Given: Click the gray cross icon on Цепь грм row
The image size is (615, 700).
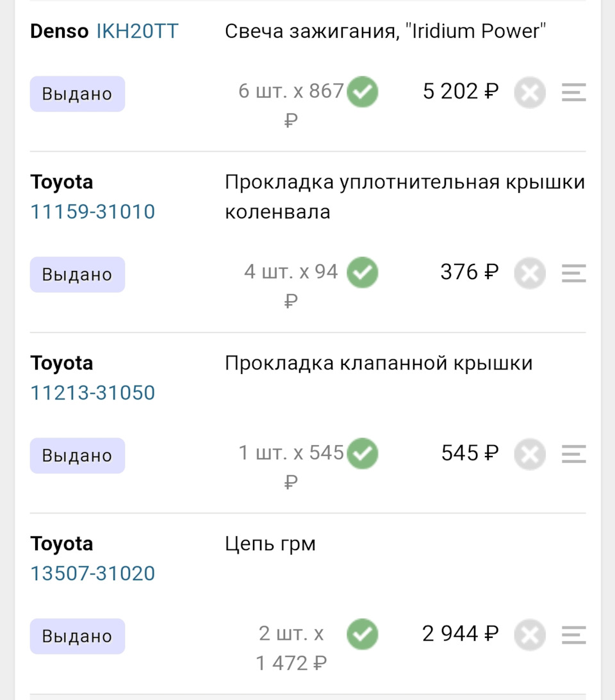Looking at the screenshot, I should [x=530, y=635].
